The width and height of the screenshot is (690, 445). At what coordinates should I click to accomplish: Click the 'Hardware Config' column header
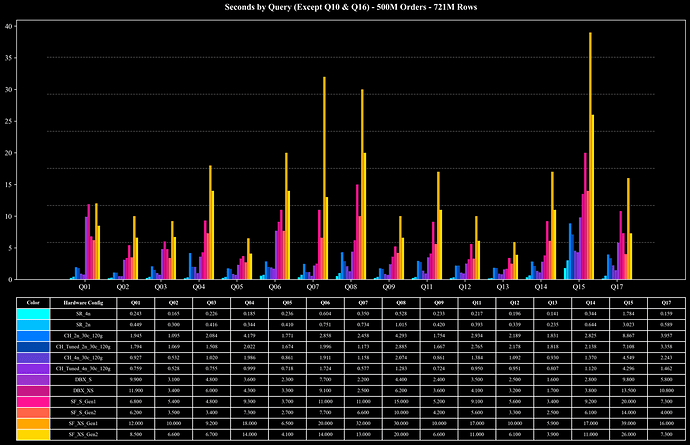click(x=82, y=301)
